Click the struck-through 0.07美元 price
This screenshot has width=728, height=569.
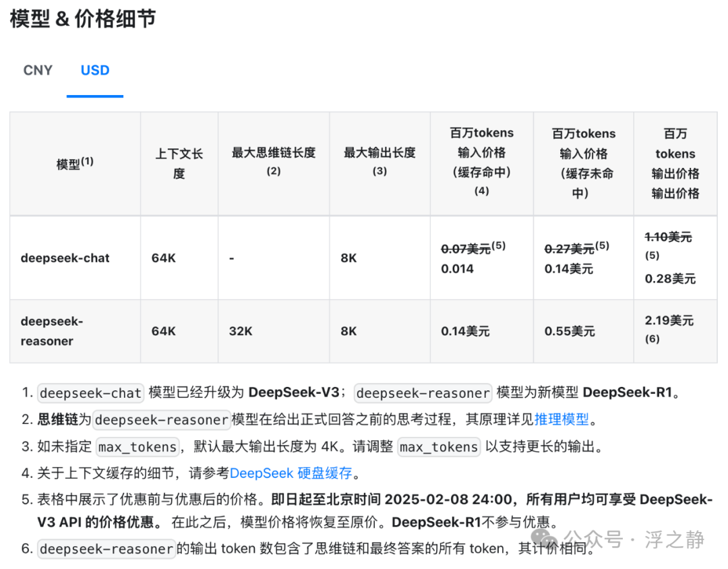point(466,249)
